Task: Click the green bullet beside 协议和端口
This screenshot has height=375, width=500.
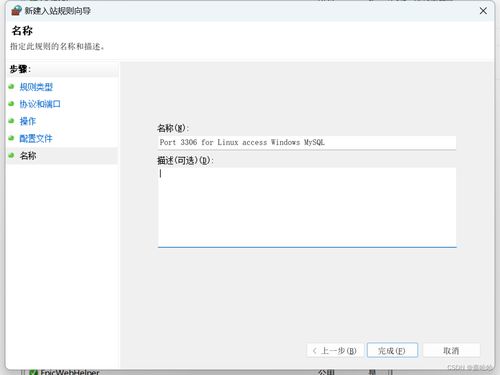Action: coord(12,104)
